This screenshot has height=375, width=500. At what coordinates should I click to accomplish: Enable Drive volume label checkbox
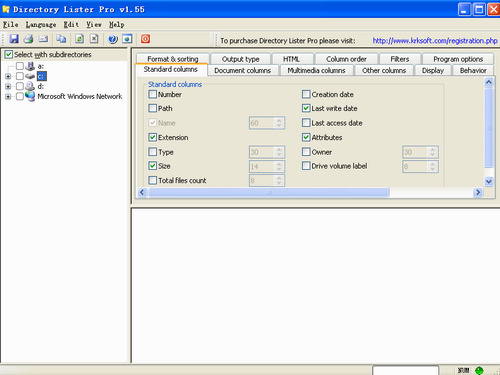coord(306,166)
